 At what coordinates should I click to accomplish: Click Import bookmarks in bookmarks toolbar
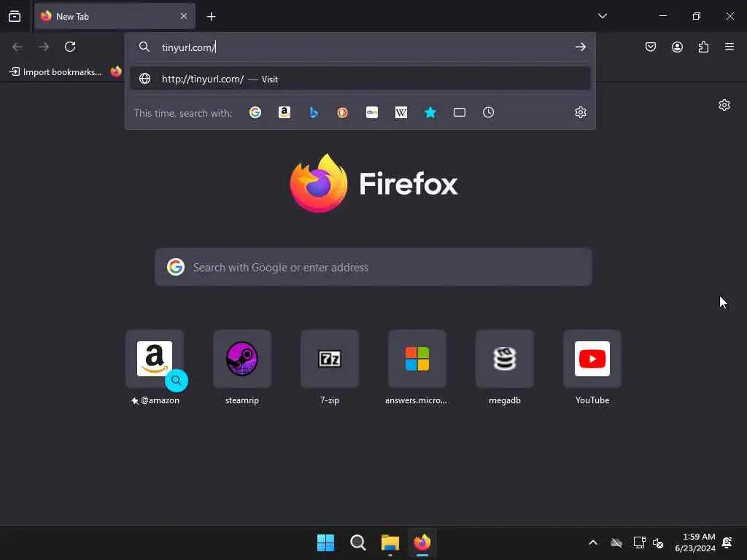point(55,72)
